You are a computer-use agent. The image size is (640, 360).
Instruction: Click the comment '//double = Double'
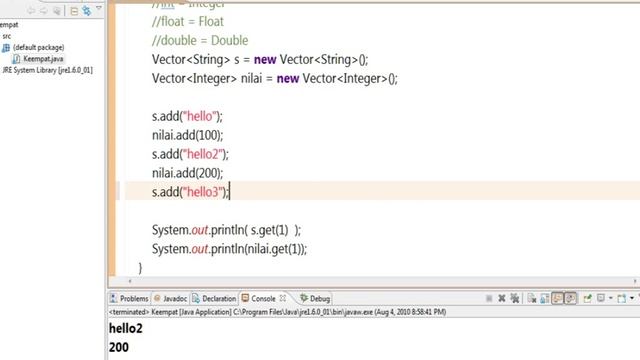point(200,40)
